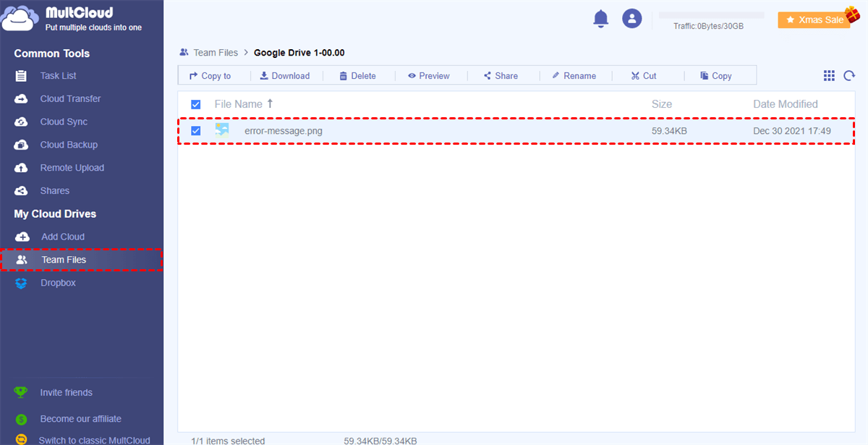Click the Preview toolbar button
This screenshot has width=868, height=445.
point(428,76)
